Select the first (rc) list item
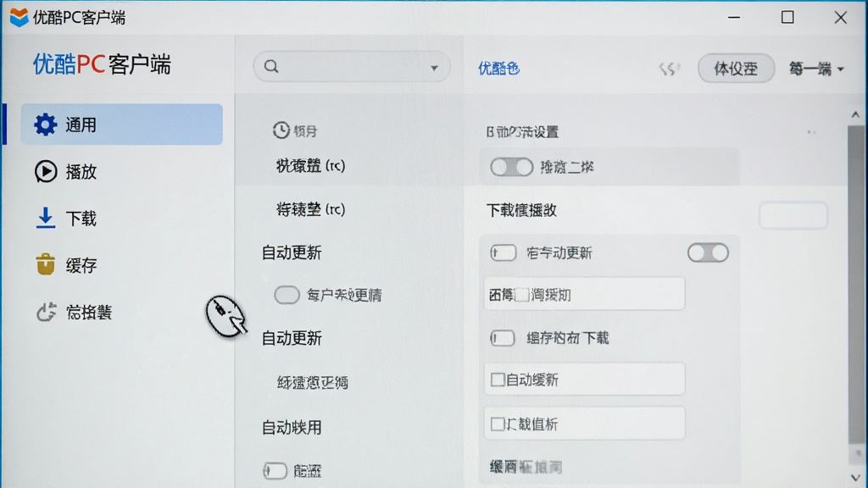 pyautogui.click(x=310, y=166)
